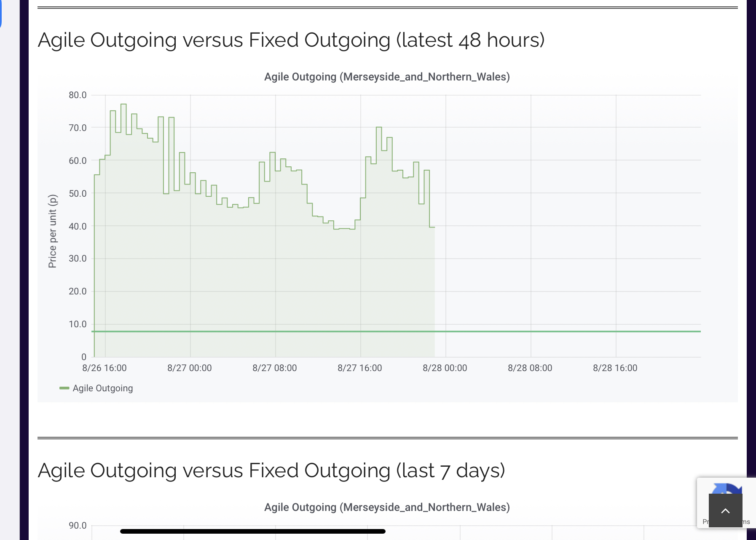Click the Price per unit (p) axis title
756x540 pixels.
coord(52,231)
